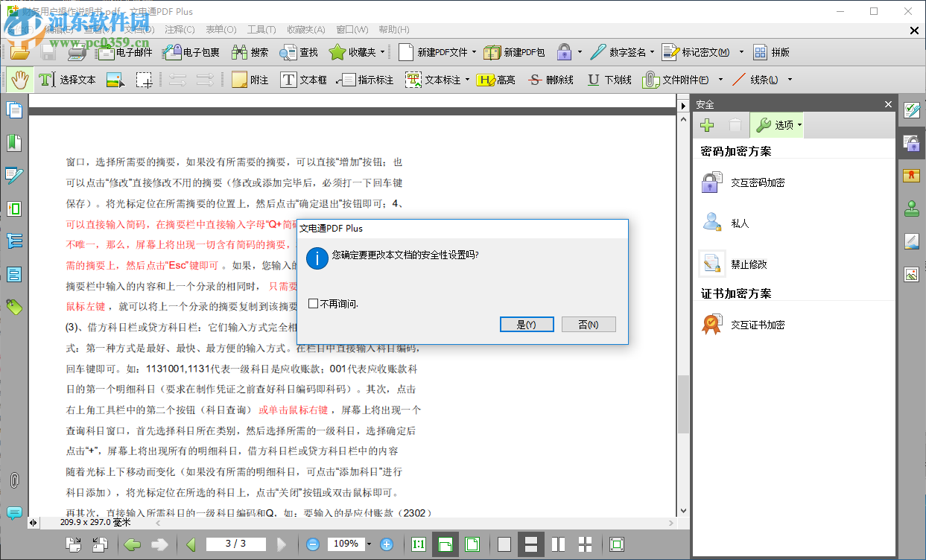Screen dimensions: 926x560
Task: Select the Hand tool
Action: pos(19,79)
